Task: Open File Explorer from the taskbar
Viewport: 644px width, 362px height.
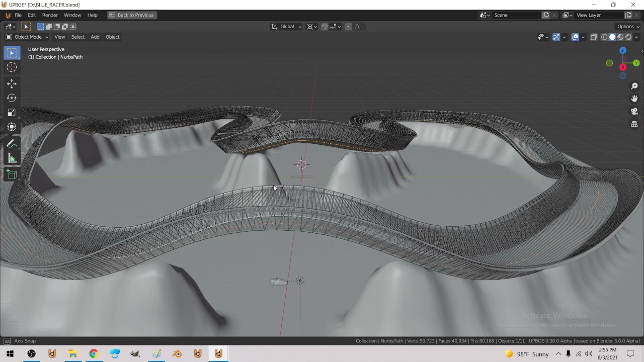Action: pyautogui.click(x=73, y=354)
